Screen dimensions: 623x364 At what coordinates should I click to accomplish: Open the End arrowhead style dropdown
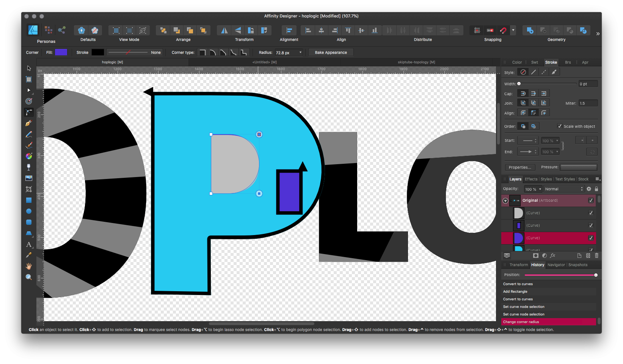(x=528, y=152)
